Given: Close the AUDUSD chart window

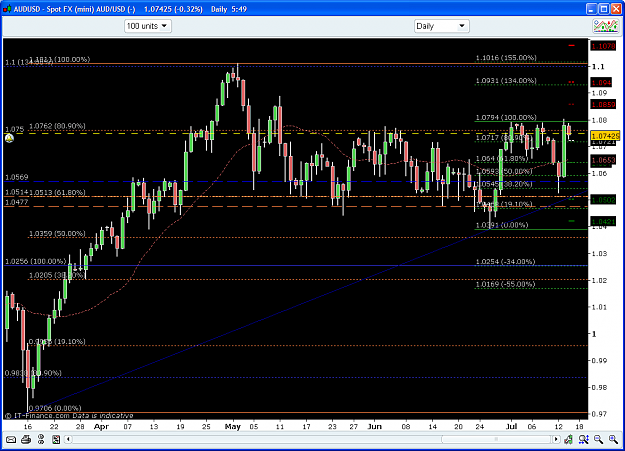Looking at the screenshot, I should 616,9.
